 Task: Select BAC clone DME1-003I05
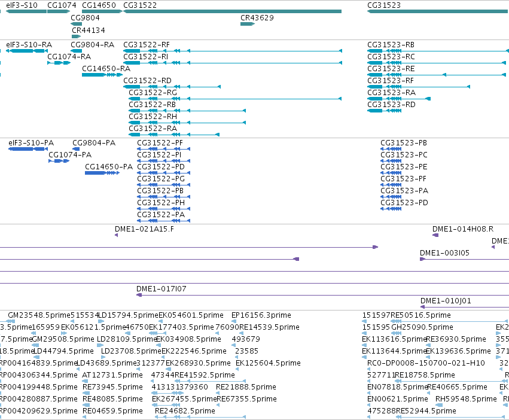click(464, 259)
